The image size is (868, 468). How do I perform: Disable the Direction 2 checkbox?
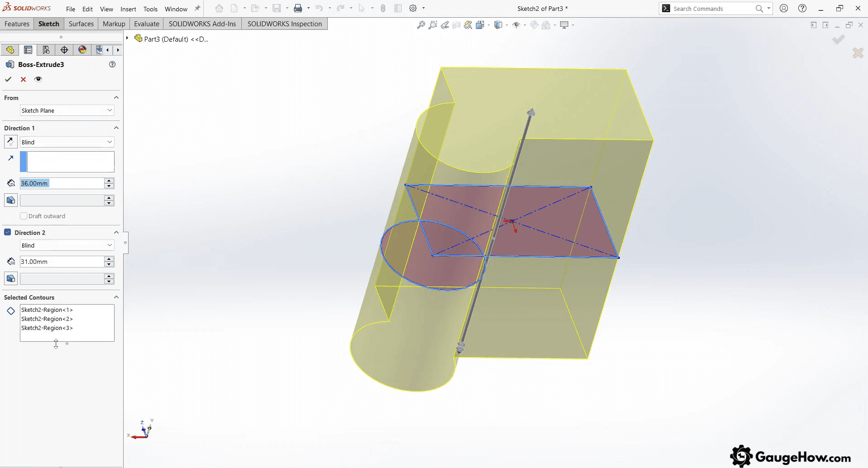click(x=7, y=232)
